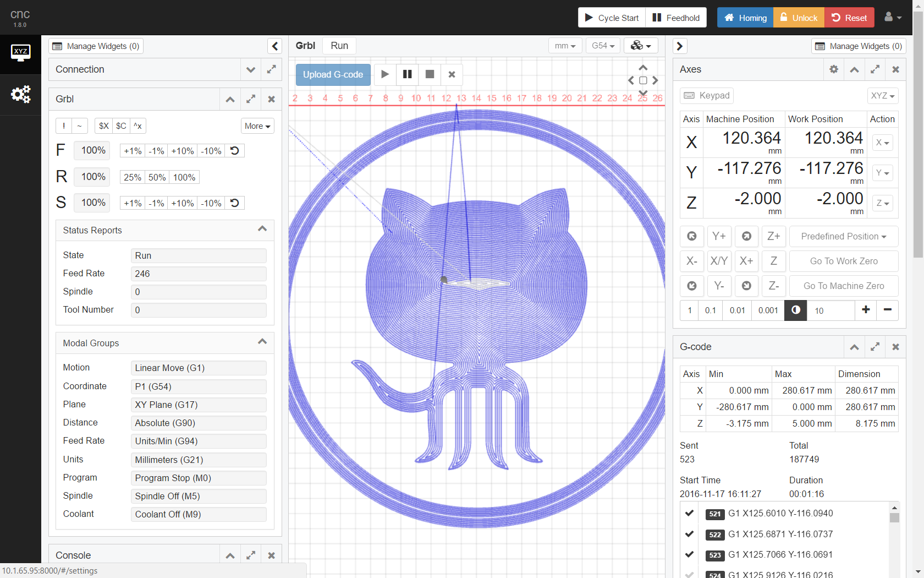Open the mm units dropdown
This screenshot has width=924, height=578.
pos(565,46)
